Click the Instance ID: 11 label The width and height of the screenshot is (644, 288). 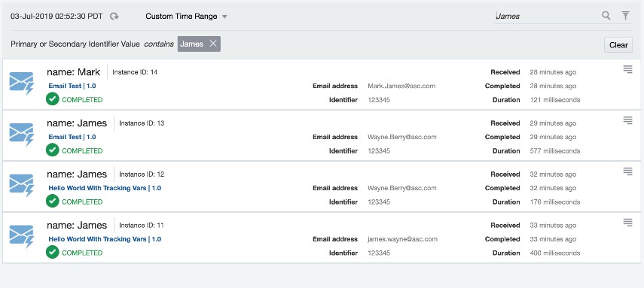(x=142, y=226)
